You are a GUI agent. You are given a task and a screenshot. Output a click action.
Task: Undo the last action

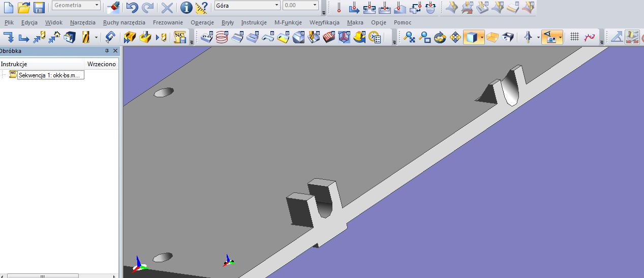click(x=132, y=7)
